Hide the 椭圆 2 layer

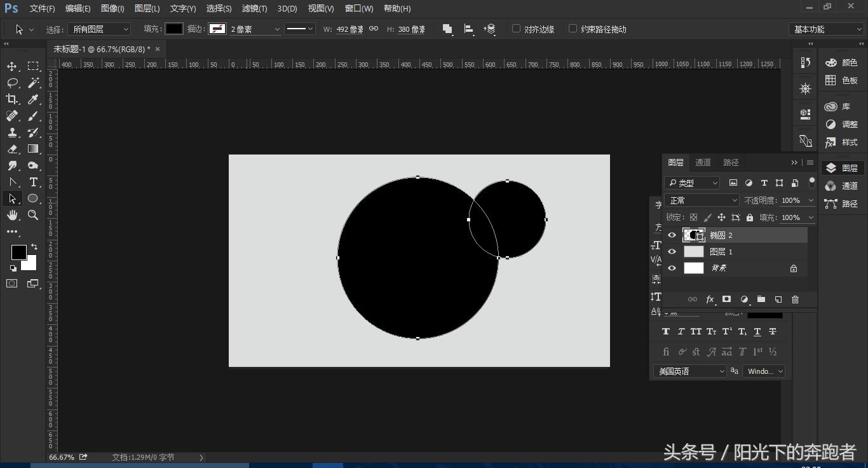tap(672, 235)
